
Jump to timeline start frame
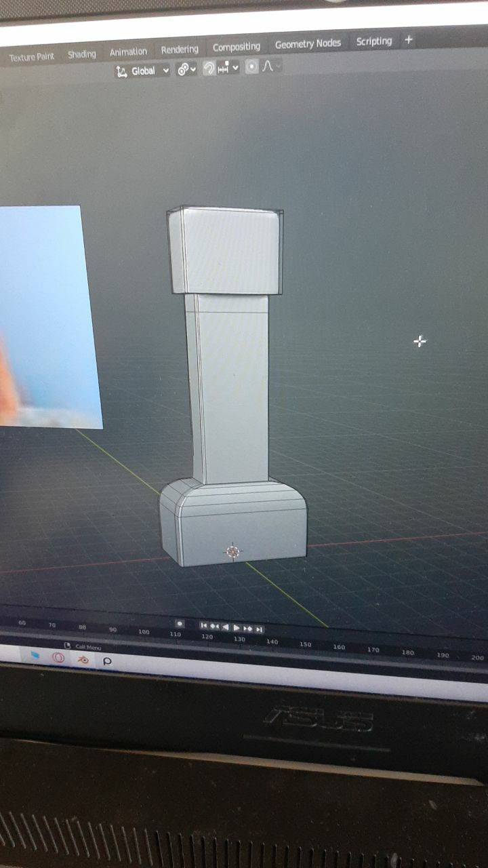coord(203,625)
